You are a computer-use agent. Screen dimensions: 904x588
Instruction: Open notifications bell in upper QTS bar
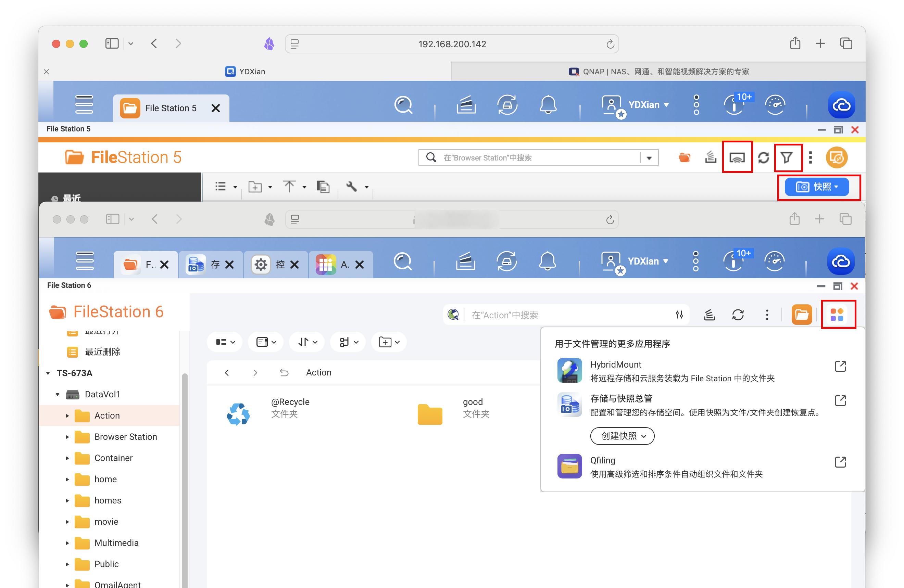548,104
